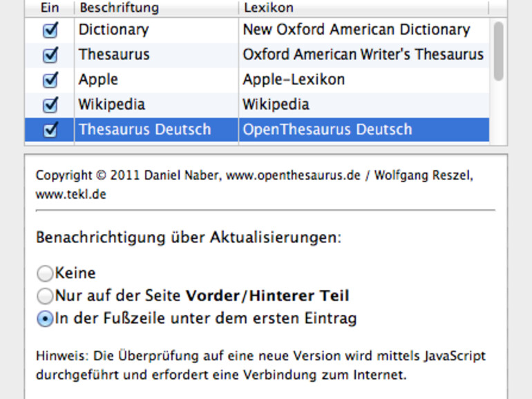Uncheck the Thesaurus Deutsch checkbox

pos(50,130)
